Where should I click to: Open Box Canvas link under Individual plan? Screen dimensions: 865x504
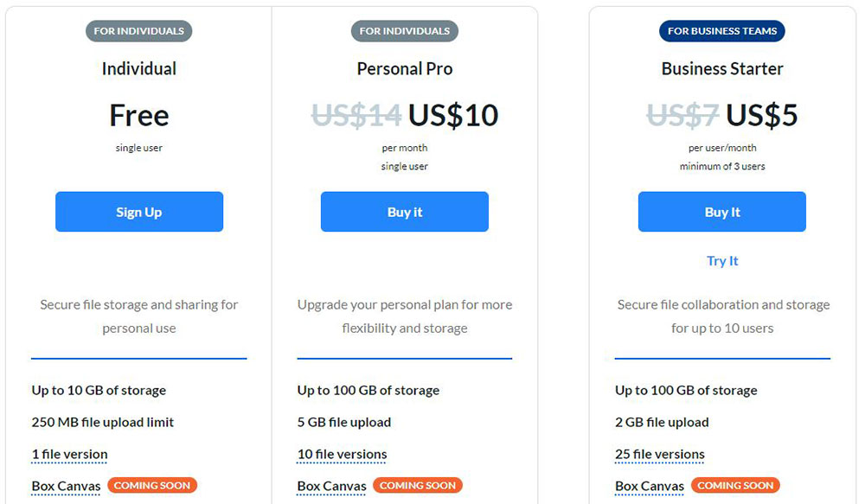(67, 486)
